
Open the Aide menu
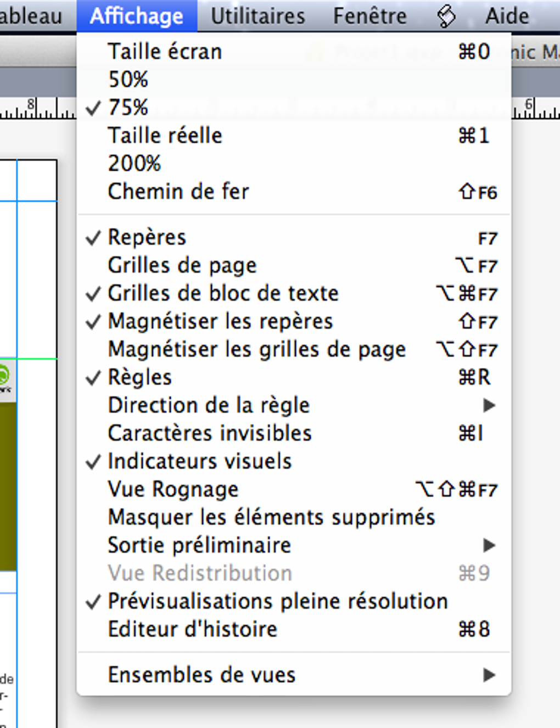[506, 15]
